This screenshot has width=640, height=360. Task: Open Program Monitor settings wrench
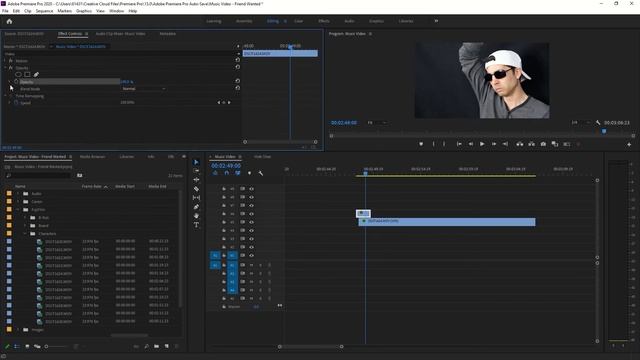(x=598, y=122)
